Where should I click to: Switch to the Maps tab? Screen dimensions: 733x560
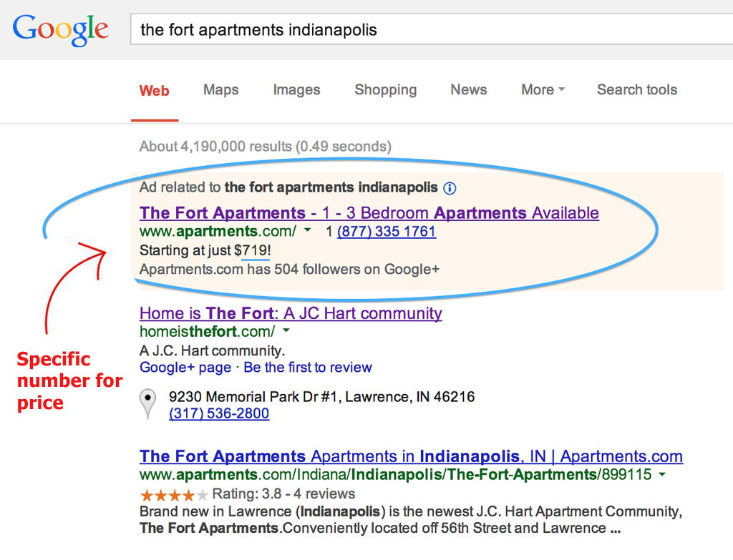[220, 89]
